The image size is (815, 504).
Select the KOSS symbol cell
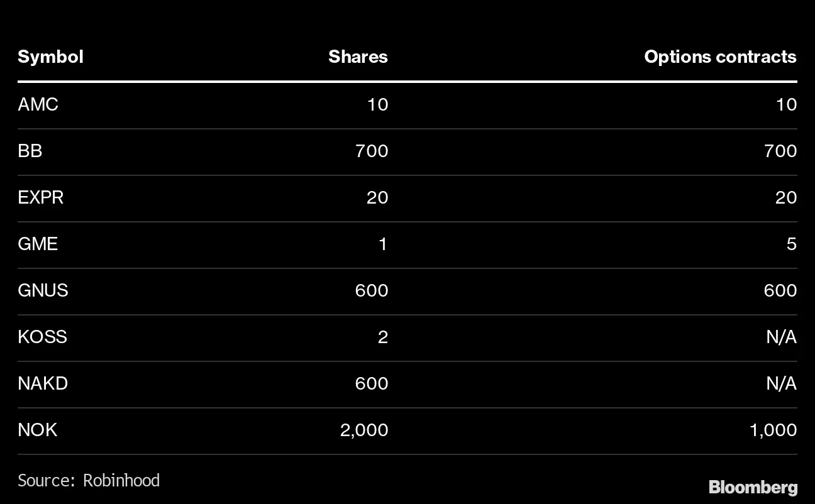[42, 337]
